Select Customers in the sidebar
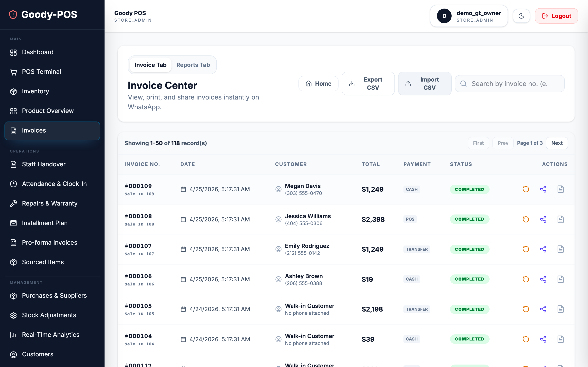The image size is (588, 367). pyautogui.click(x=38, y=354)
